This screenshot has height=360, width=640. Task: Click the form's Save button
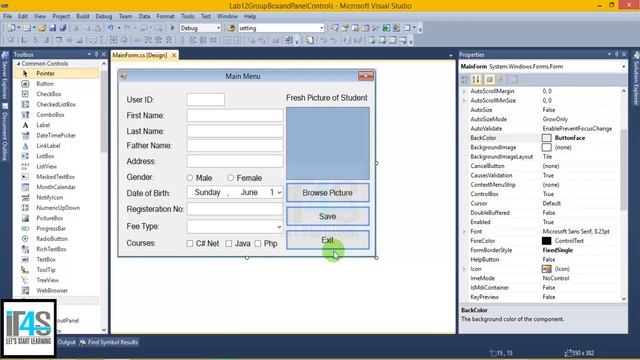(328, 216)
